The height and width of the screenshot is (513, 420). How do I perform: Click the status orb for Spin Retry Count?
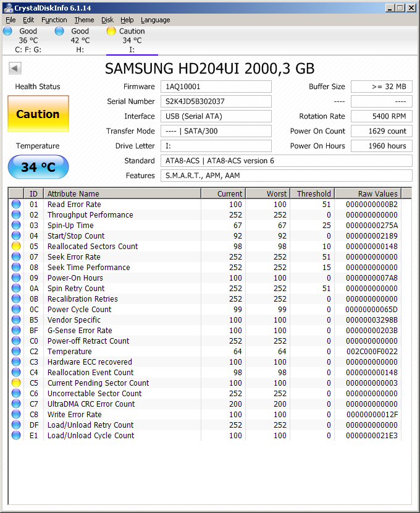click(16, 288)
